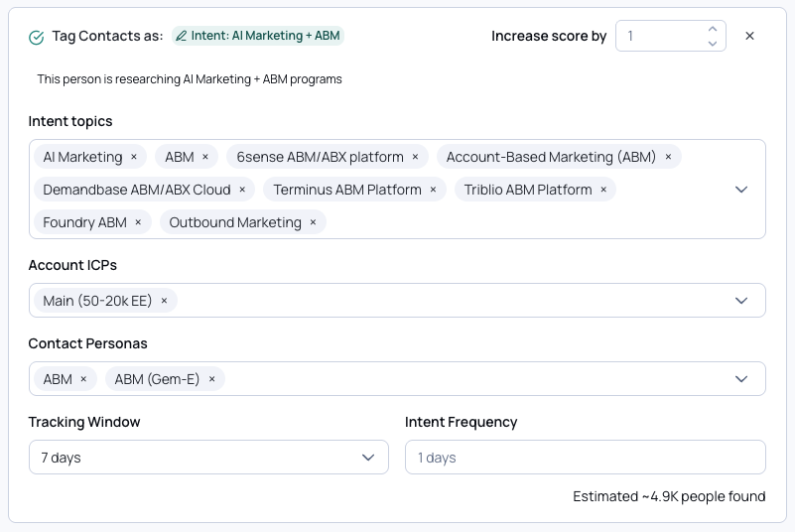Click the Main (50-20k EE) chip label
This screenshot has height=532, width=795.
[97, 301]
